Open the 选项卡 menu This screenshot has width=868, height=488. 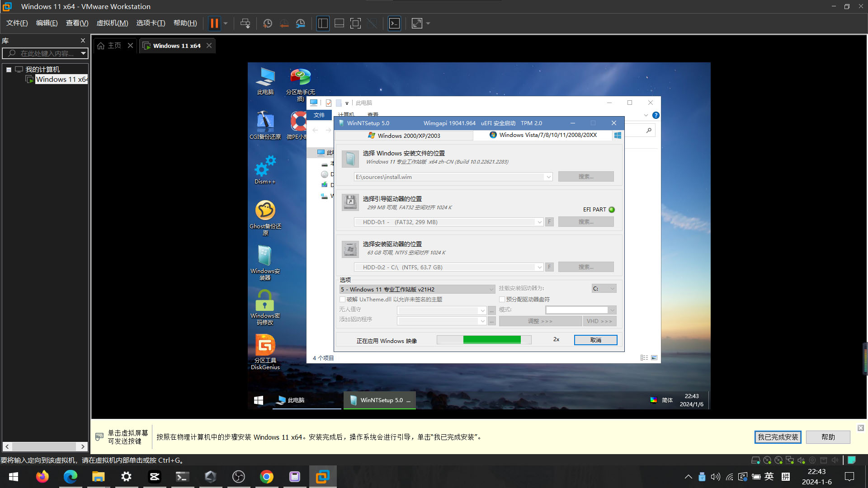(151, 23)
